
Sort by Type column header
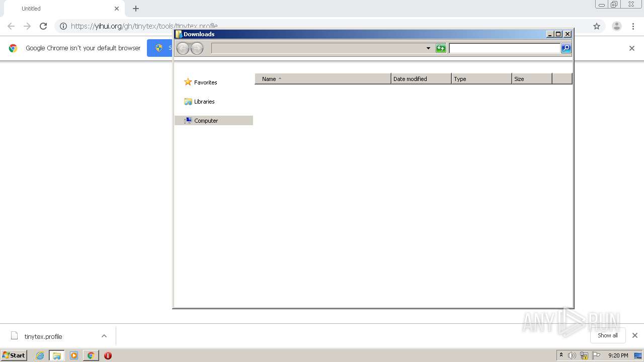tap(481, 79)
